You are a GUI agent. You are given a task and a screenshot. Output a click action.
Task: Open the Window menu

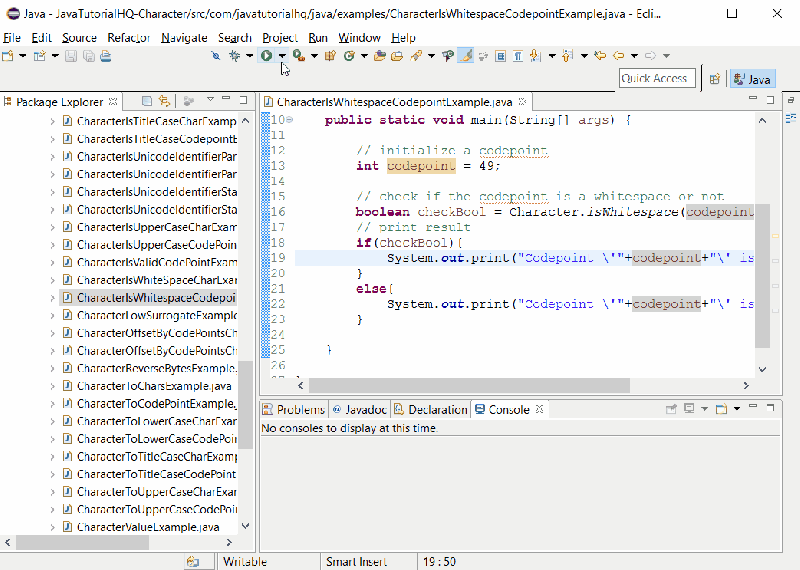tap(359, 38)
